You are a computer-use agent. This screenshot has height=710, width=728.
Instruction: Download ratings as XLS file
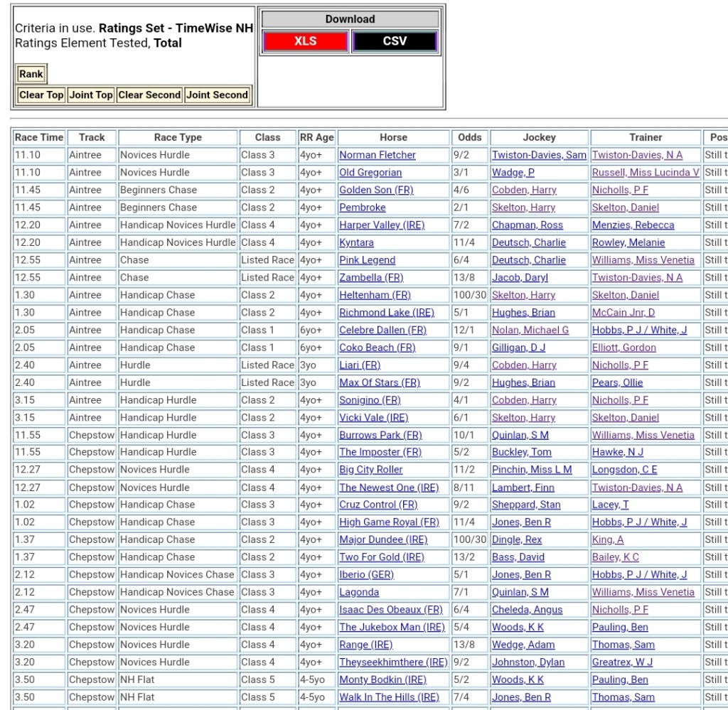point(306,41)
